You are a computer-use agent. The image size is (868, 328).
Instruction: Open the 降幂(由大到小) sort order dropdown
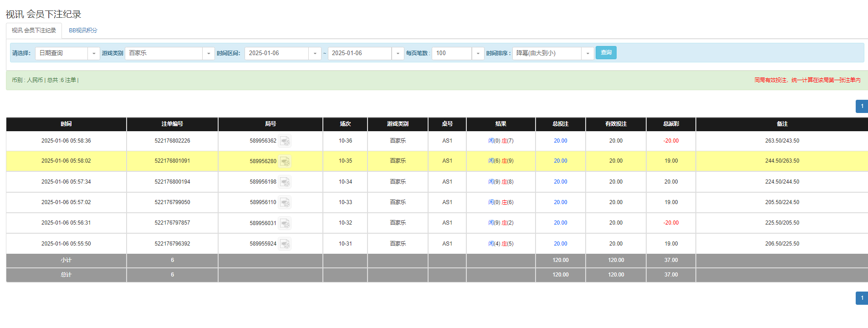(587, 53)
